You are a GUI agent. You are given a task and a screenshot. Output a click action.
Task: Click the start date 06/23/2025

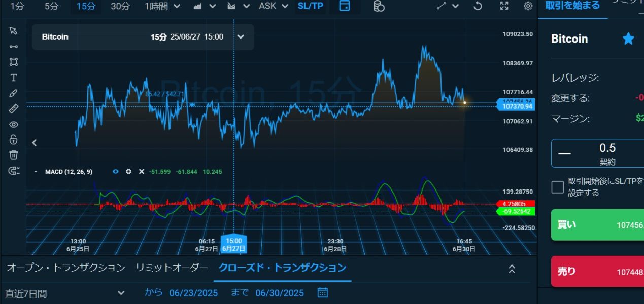point(193,293)
